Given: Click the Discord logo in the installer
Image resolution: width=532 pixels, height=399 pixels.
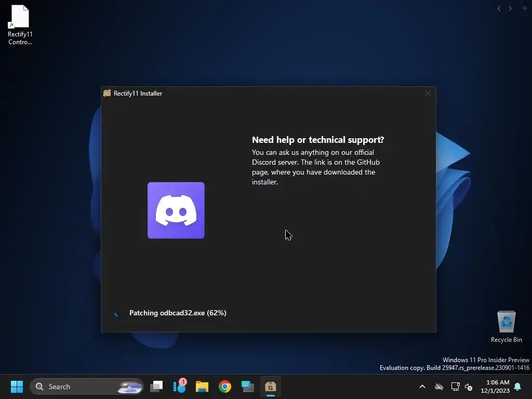Looking at the screenshot, I should (x=176, y=210).
